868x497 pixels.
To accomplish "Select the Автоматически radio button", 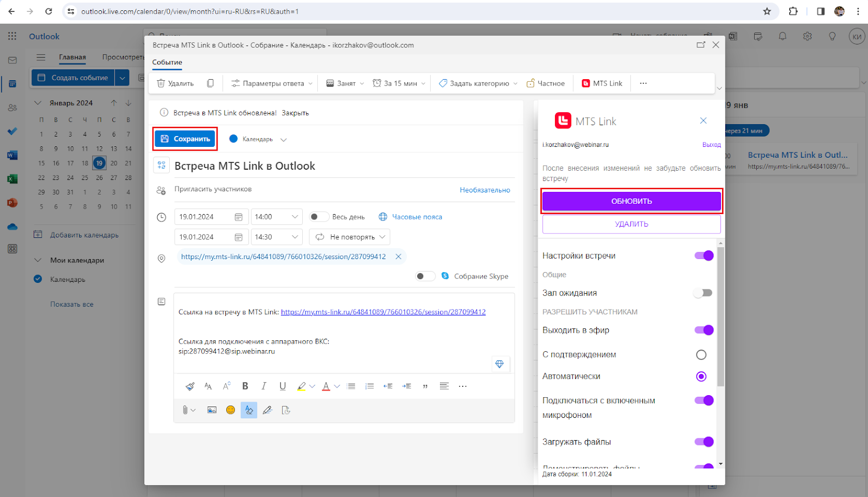I will 701,377.
